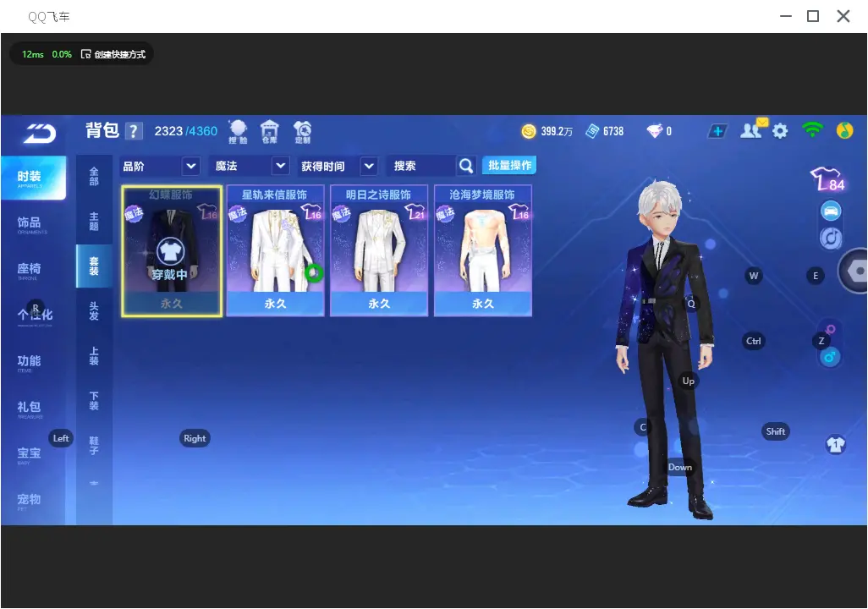868x609 pixels.
Task: Switch to the pink female gender symbol
Action: [830, 329]
